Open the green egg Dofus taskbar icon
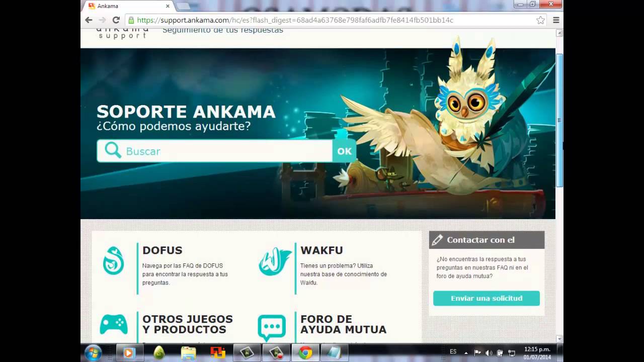Image resolution: width=644 pixels, height=362 pixels. click(x=159, y=353)
